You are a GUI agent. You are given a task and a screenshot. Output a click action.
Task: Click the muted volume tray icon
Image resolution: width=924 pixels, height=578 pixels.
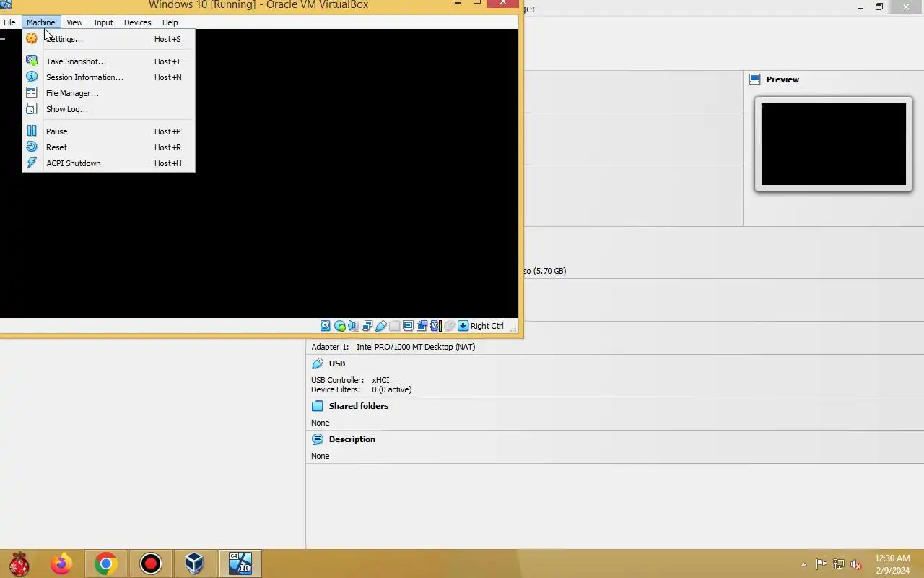coord(856,564)
